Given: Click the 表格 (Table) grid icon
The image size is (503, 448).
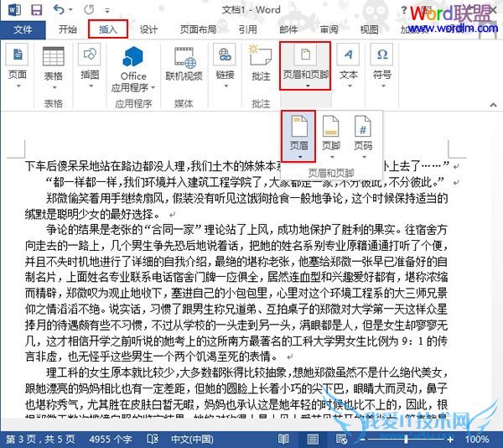Looking at the screenshot, I should click(54, 56).
